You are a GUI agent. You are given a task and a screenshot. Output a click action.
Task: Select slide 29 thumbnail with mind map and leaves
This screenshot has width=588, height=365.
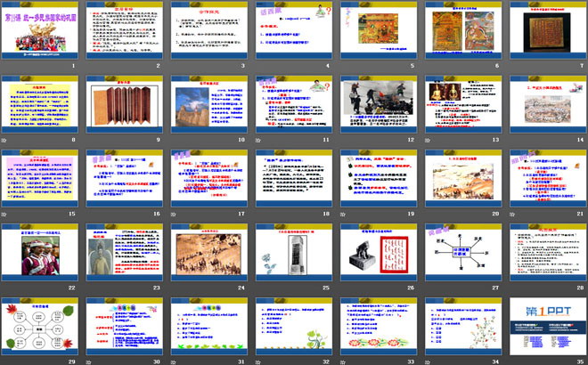(x=40, y=327)
